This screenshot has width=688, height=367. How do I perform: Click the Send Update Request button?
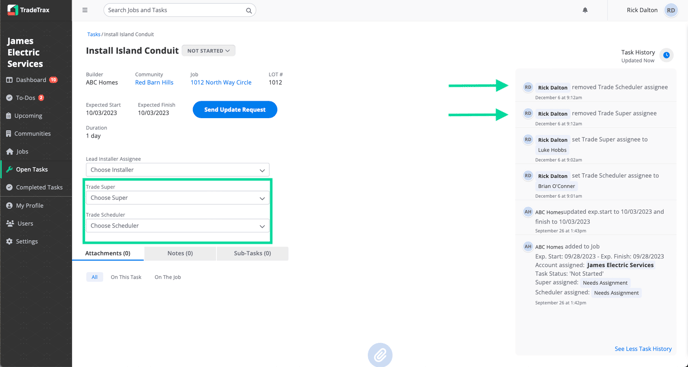pyautogui.click(x=235, y=110)
